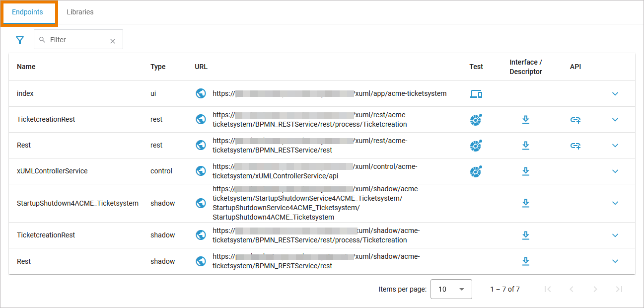Download descriptor for Rest rest endpoint
Screen dimensions: 644x308
pos(526,146)
